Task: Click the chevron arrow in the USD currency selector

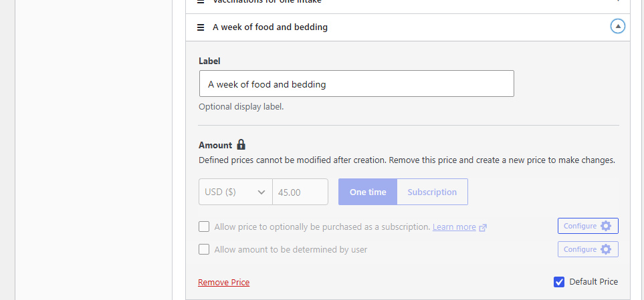Action: pos(261,192)
